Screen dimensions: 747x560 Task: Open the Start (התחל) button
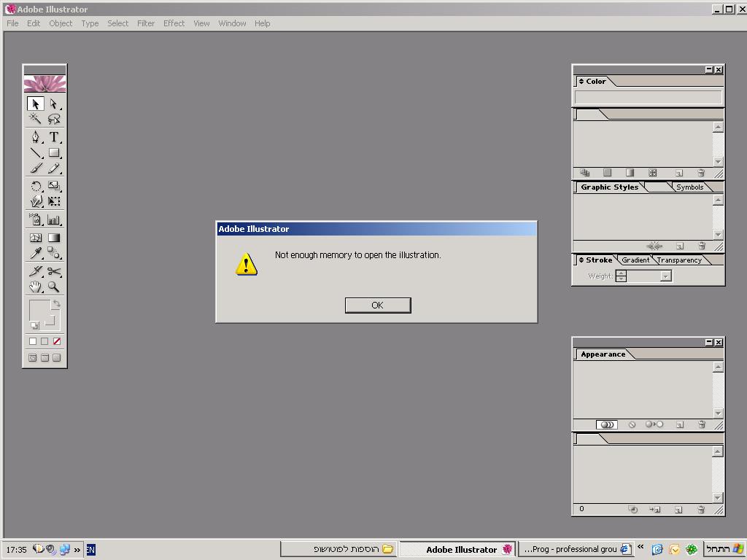[x=724, y=549]
